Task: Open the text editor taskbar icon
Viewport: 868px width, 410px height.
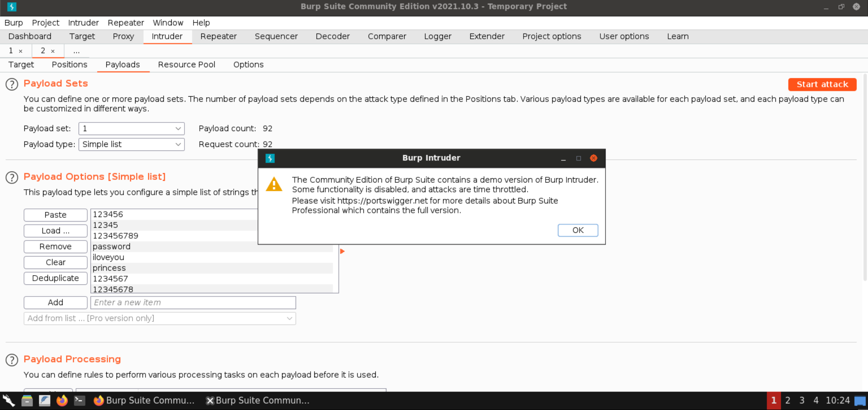Action: tap(44, 401)
